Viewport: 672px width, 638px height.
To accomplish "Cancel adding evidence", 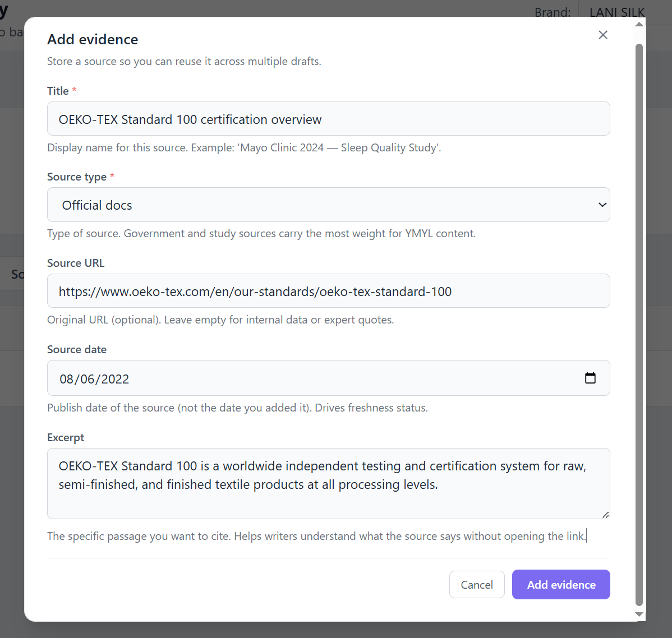I will (x=477, y=584).
